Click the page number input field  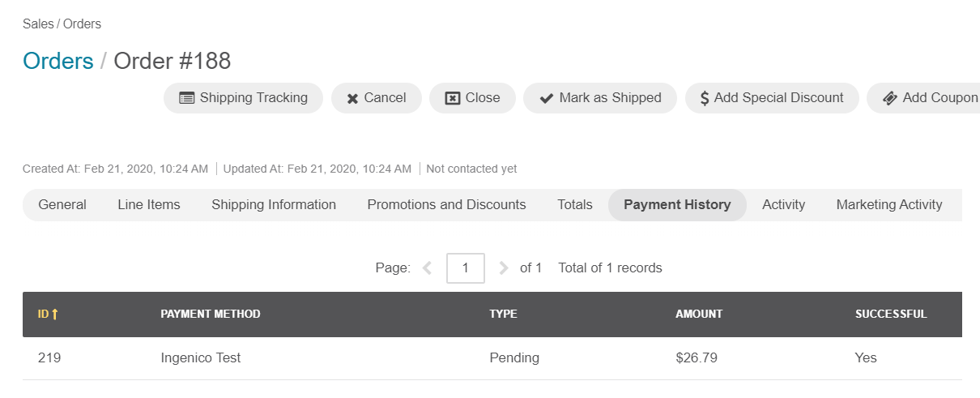click(x=466, y=267)
